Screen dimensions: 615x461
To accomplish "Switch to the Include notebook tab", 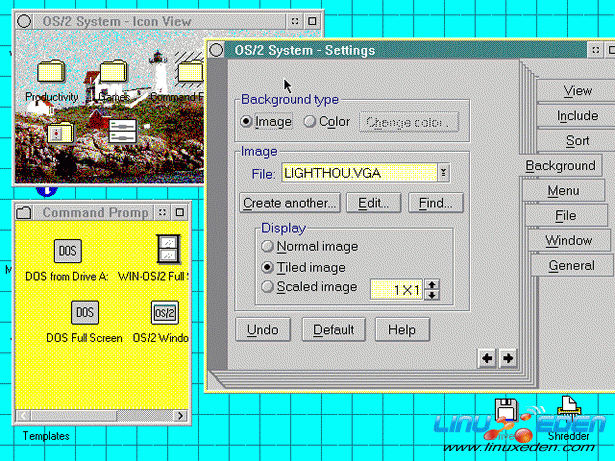I will (x=577, y=116).
